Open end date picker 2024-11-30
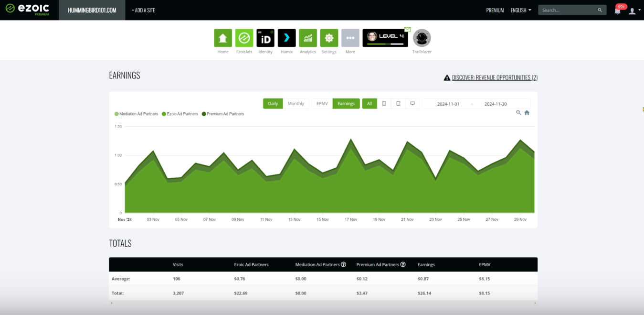This screenshot has height=315, width=644. (x=496, y=104)
